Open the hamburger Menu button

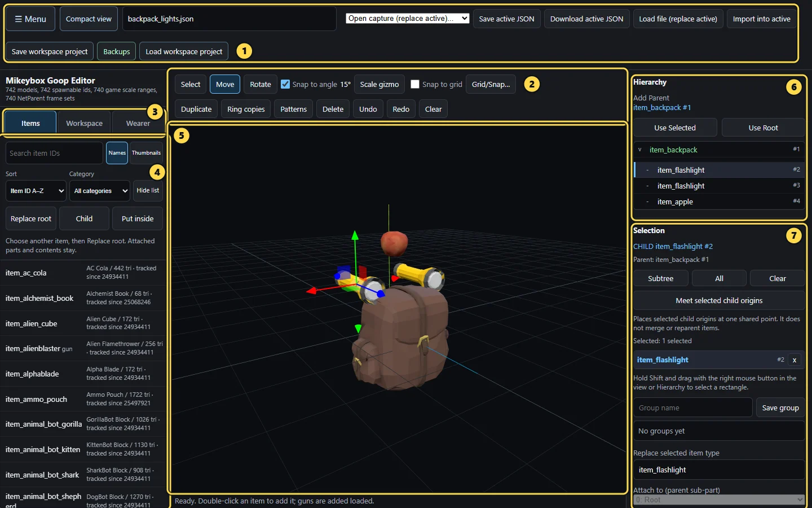tap(30, 19)
